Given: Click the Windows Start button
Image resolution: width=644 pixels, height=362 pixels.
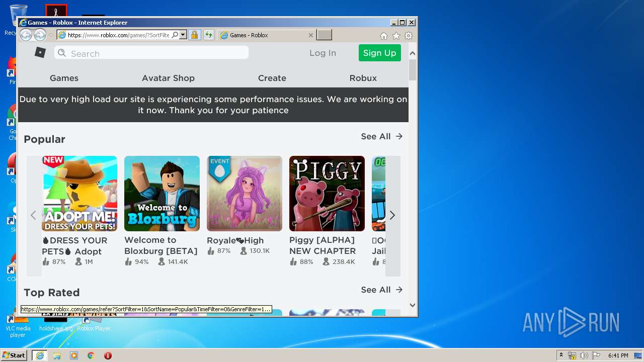Looking at the screenshot, I should 14,355.
